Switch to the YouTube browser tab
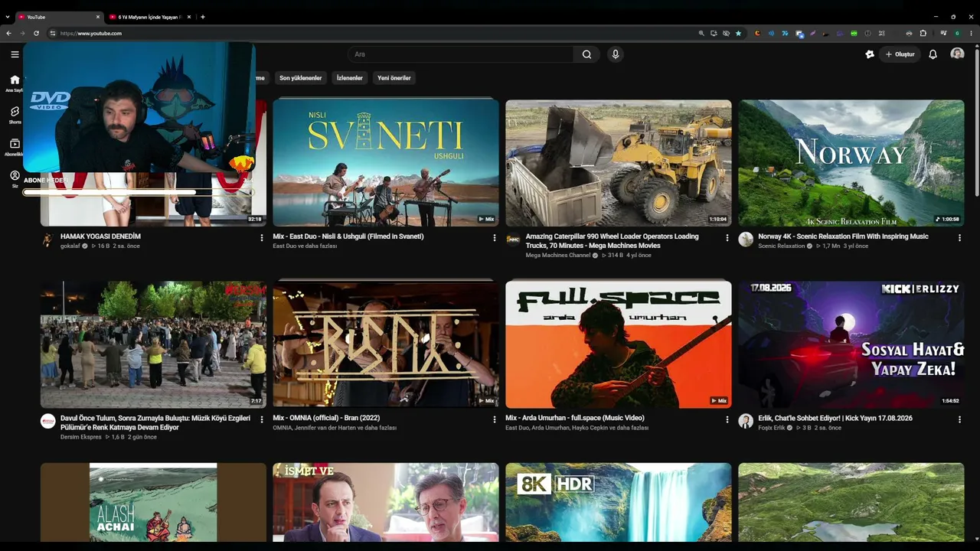The width and height of the screenshot is (980, 551). [x=59, y=17]
